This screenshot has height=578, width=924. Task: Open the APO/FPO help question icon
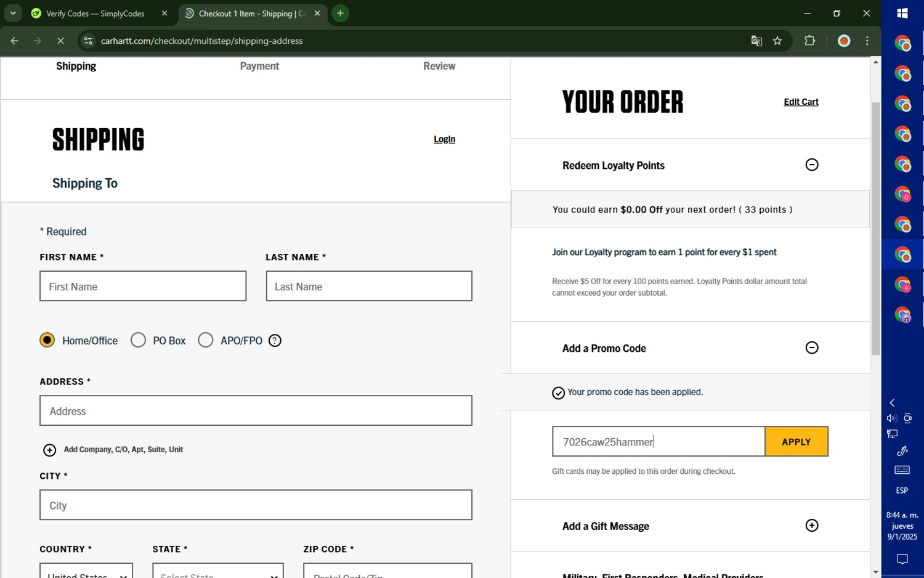click(275, 341)
